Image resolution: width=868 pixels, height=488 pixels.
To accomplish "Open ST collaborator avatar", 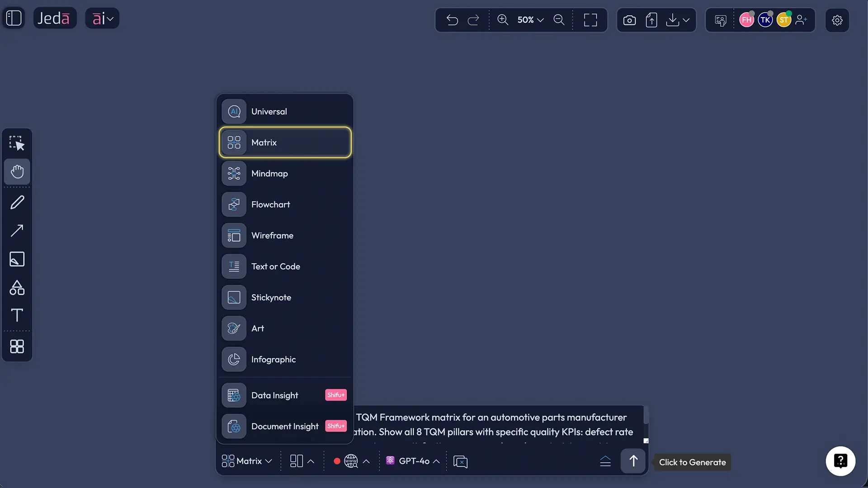I will tap(785, 20).
